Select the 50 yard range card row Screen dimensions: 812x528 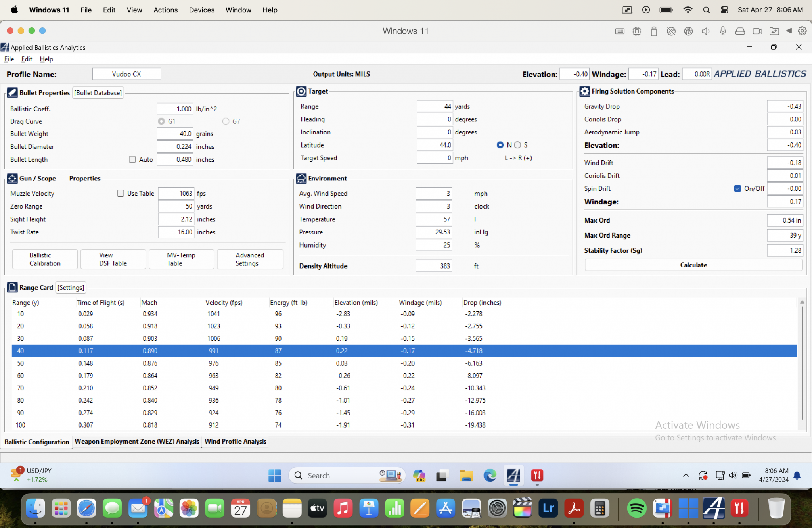(x=404, y=363)
